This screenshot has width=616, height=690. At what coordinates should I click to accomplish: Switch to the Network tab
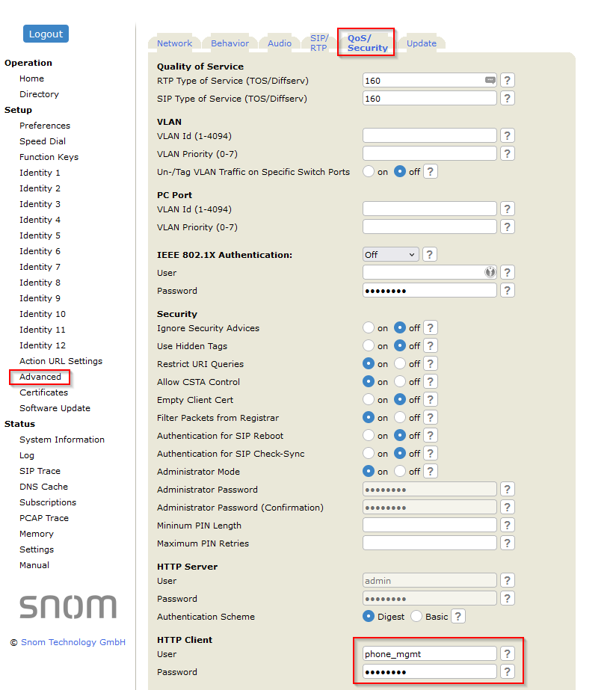[x=174, y=43]
